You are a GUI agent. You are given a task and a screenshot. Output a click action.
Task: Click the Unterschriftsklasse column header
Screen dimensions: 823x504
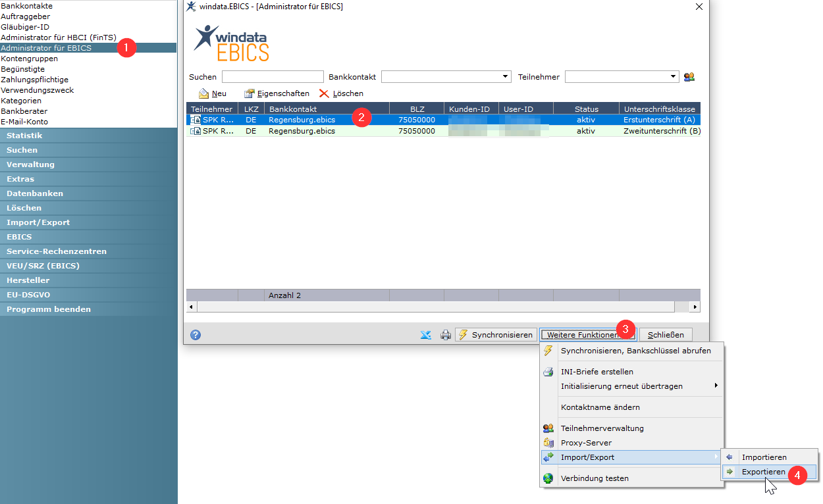tap(659, 109)
